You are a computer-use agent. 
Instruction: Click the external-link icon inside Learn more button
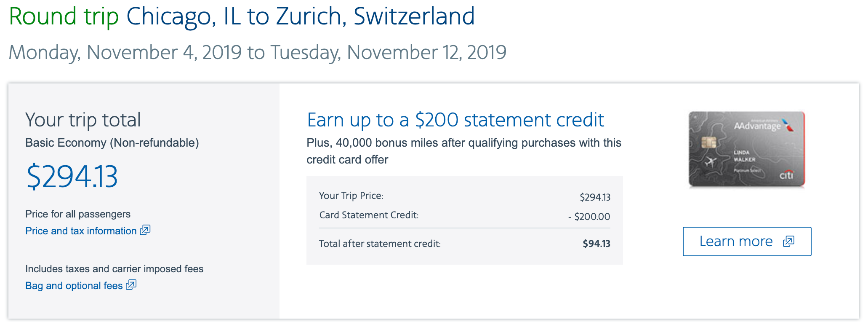(788, 241)
